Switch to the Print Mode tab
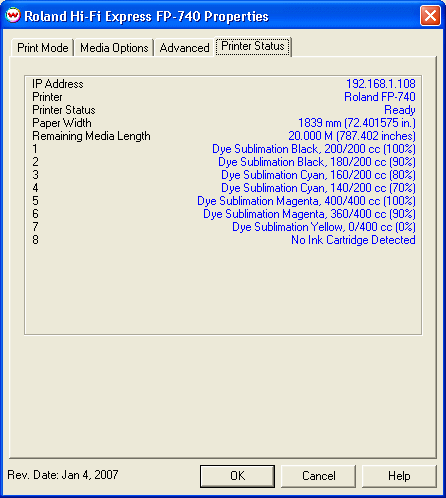Screen dimensions: 446x498 point(43,48)
